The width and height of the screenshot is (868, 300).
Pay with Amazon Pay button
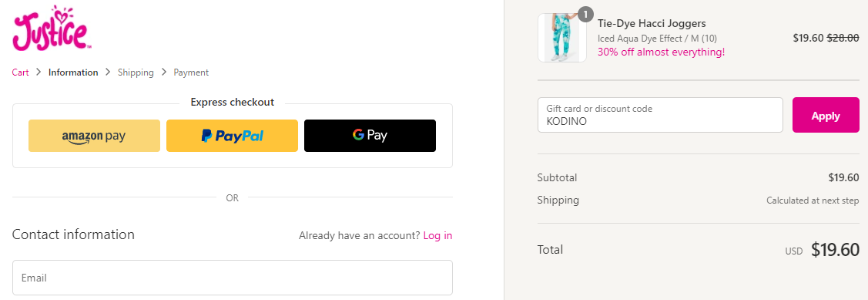pyautogui.click(x=94, y=136)
